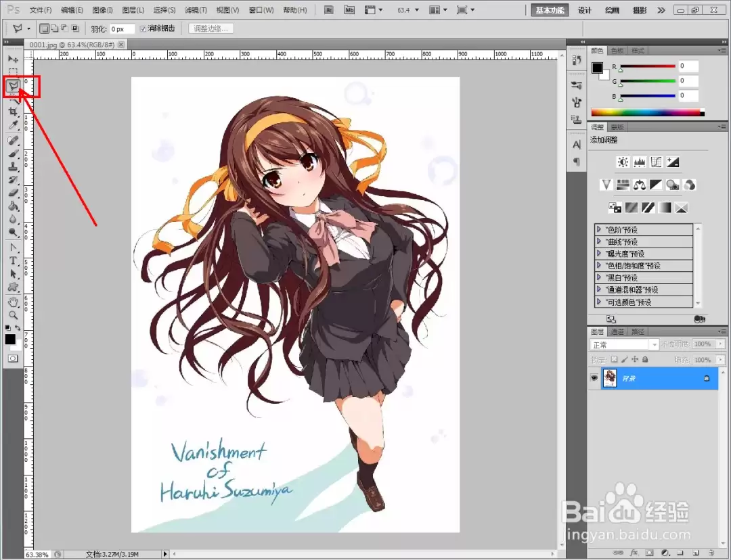Image resolution: width=731 pixels, height=560 pixels.
Task: Choose Intersect with selection mode
Action: [75, 29]
